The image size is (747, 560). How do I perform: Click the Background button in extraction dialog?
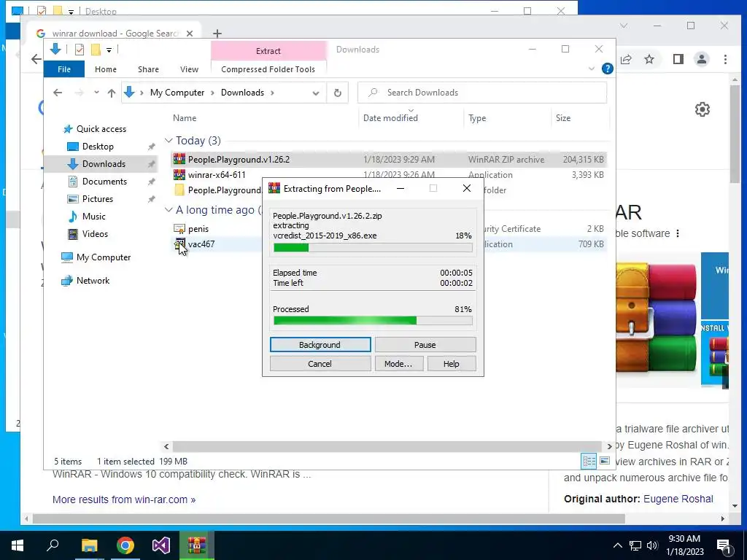coord(320,345)
